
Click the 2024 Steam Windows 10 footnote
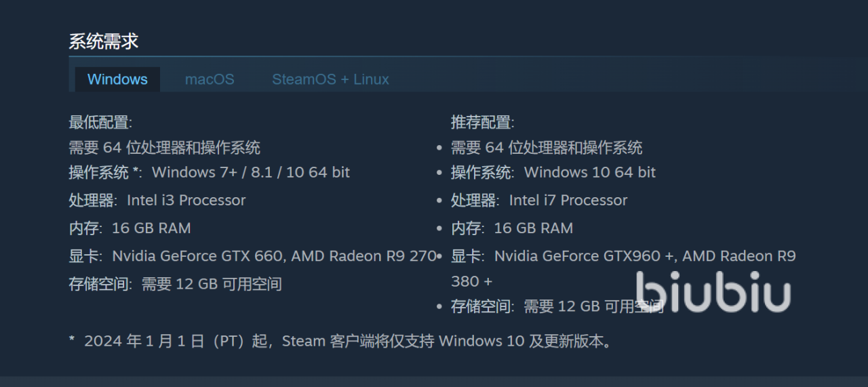340,341
